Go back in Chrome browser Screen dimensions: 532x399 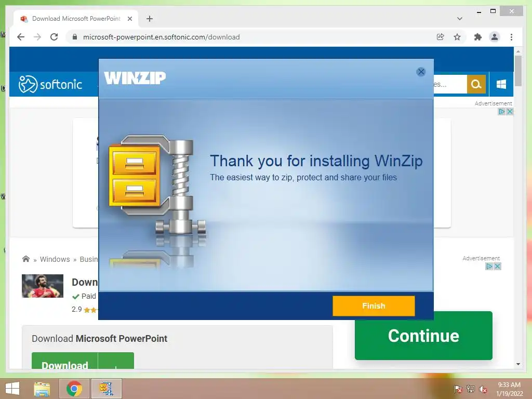pyautogui.click(x=21, y=37)
